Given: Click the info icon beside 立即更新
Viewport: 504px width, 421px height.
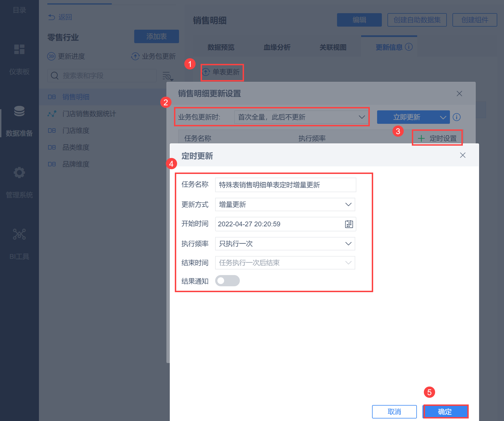Looking at the screenshot, I should pos(457,117).
